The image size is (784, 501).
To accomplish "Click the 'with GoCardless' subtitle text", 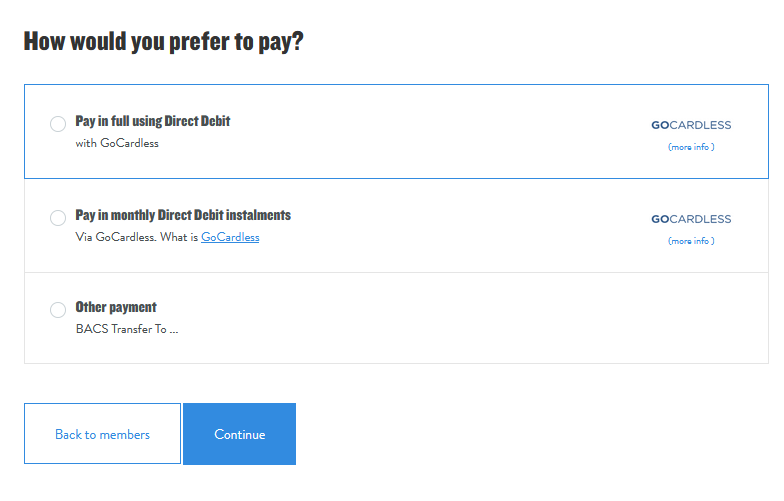I will point(117,143).
